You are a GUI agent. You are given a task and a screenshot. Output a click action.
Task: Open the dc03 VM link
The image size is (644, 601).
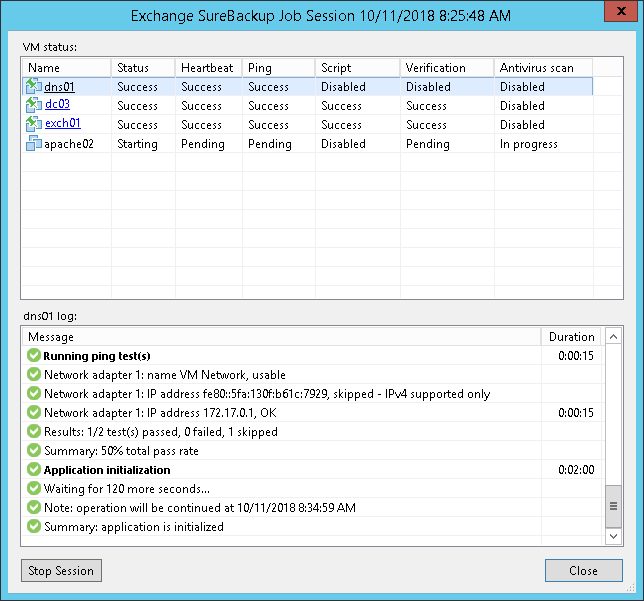click(57, 106)
